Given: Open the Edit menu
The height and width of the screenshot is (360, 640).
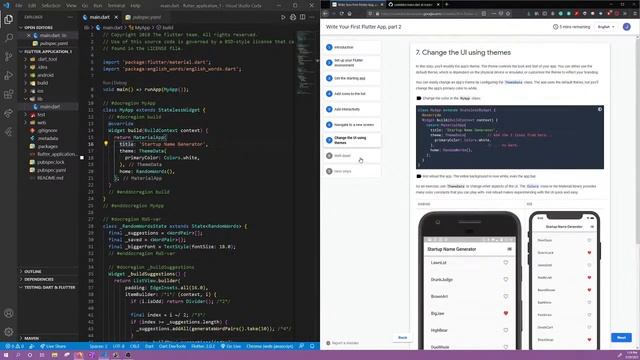Looking at the screenshot, I should pyautogui.click(x=32, y=6).
